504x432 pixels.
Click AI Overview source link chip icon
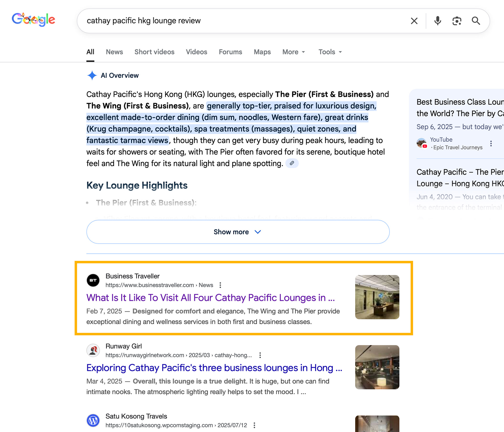292,163
